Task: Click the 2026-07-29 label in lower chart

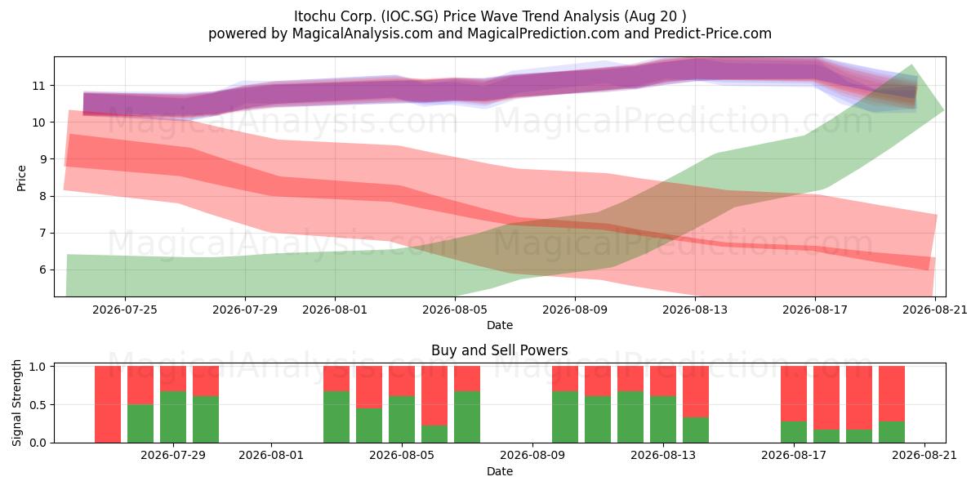Action: point(173,456)
